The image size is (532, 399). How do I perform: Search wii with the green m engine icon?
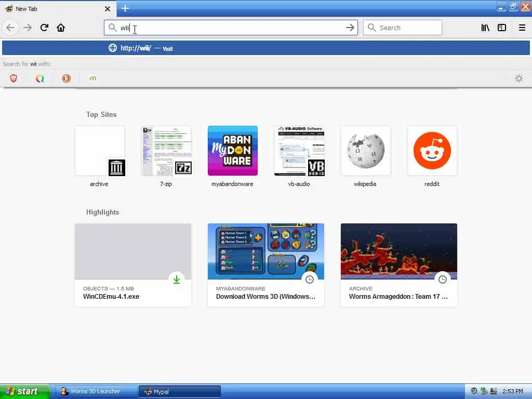[x=93, y=79]
